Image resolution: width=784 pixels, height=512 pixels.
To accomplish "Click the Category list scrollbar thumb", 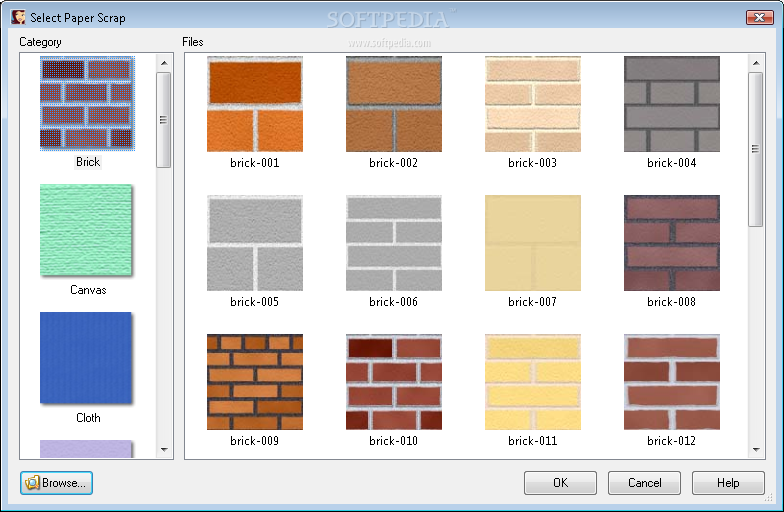I will point(164,120).
